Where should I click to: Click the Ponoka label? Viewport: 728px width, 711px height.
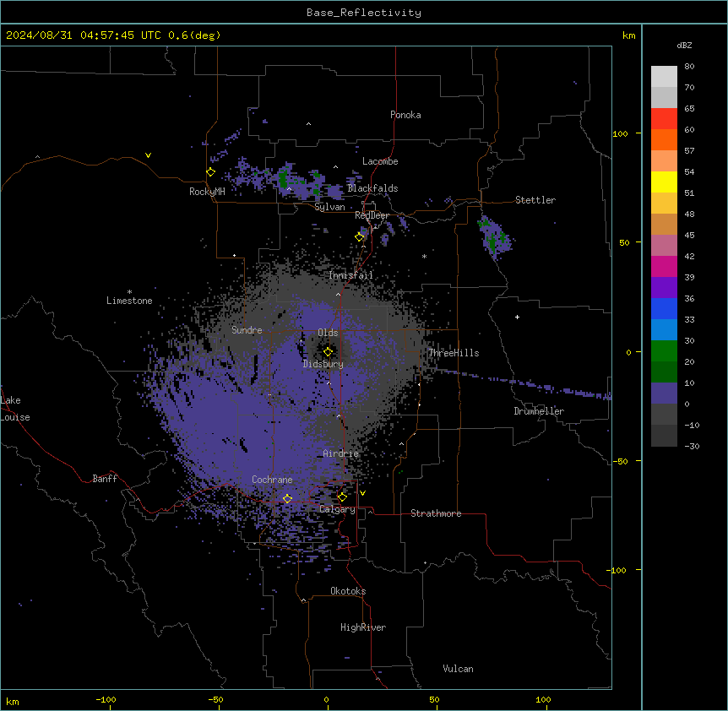405,115
